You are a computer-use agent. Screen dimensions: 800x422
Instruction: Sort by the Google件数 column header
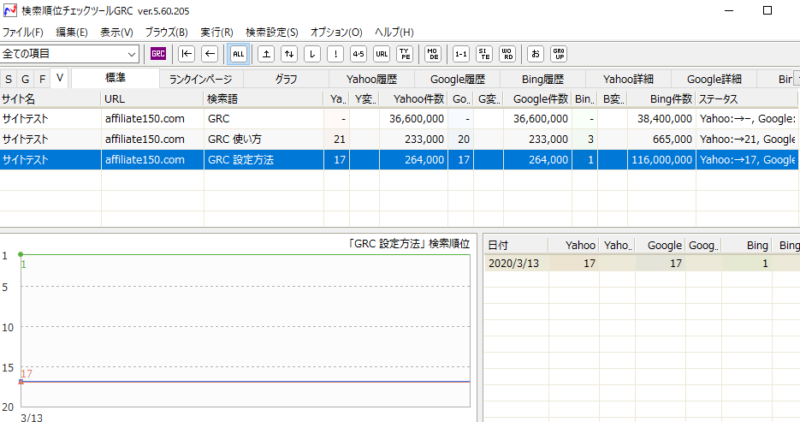coord(537,99)
